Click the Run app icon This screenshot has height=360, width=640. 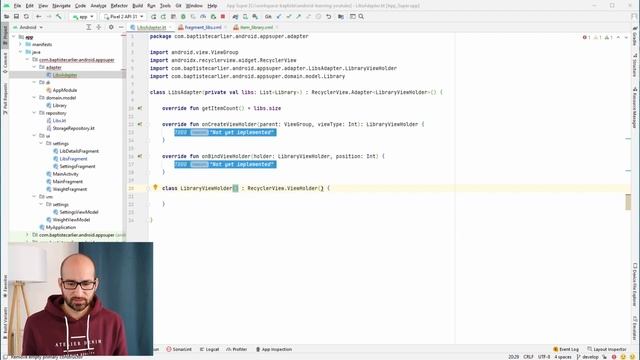(x=153, y=17)
